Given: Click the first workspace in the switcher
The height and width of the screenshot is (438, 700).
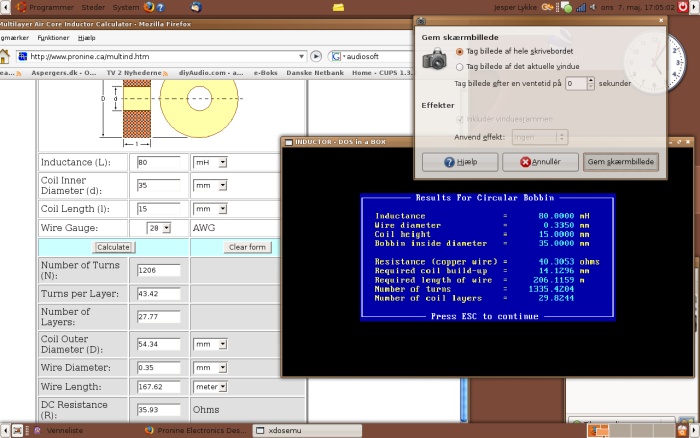Looking at the screenshot, I should 599,430.
